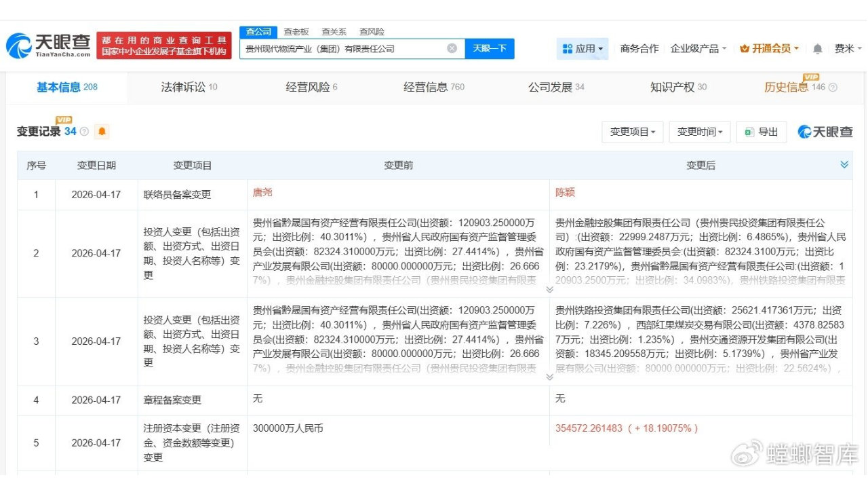Switch to the 法律诉讼 tab

pos(189,88)
